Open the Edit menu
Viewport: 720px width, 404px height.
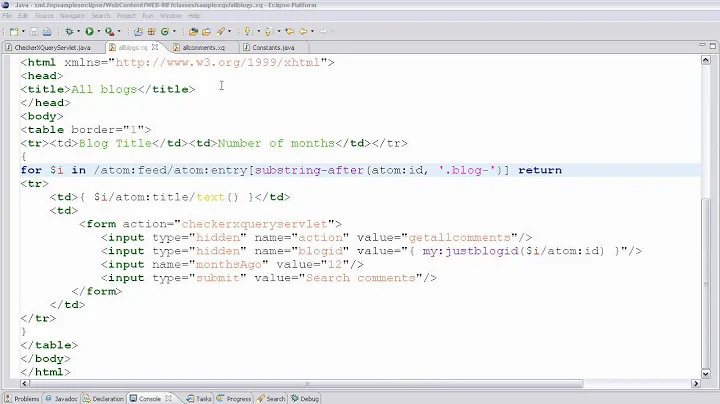(23, 16)
